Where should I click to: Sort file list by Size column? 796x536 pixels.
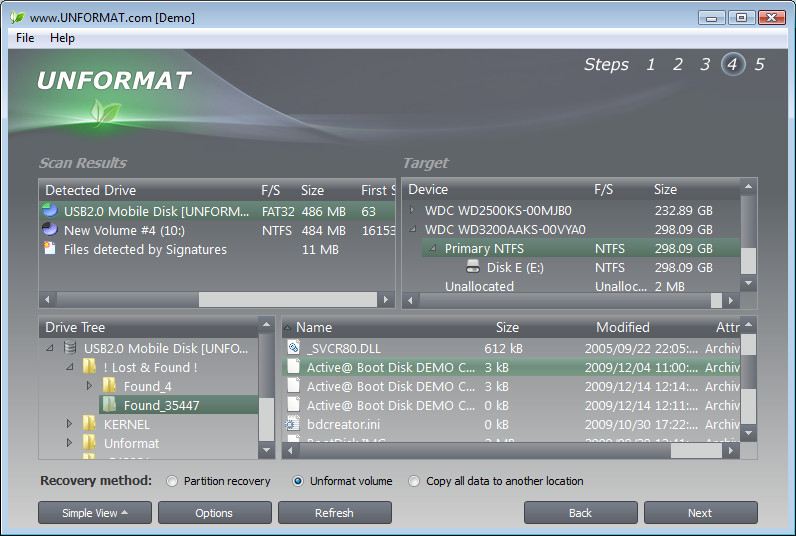pos(507,327)
